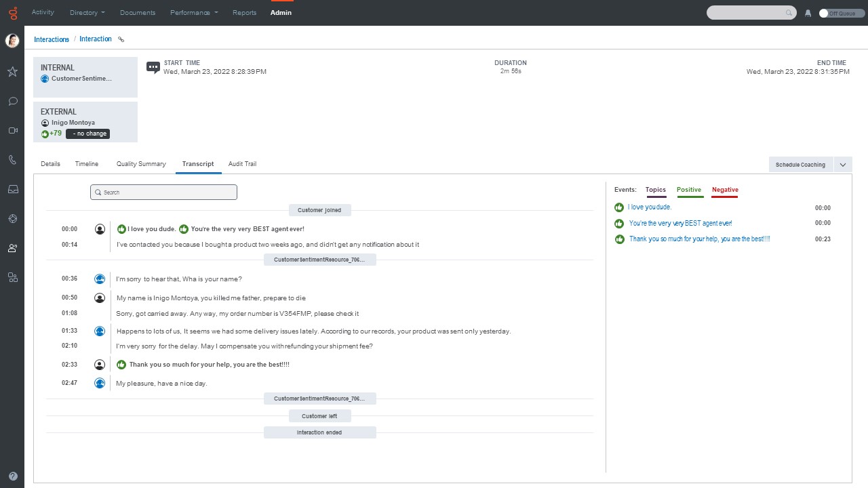
Task: Open the notifications bell
Action: 808,13
